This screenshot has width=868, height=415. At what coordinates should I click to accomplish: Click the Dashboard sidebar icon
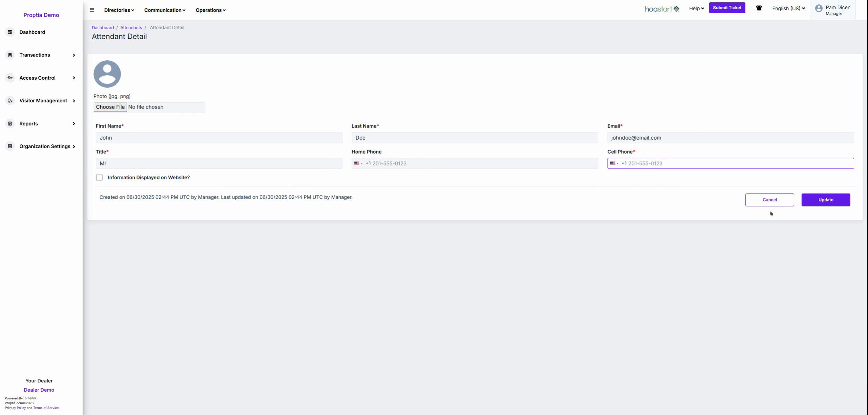click(10, 32)
